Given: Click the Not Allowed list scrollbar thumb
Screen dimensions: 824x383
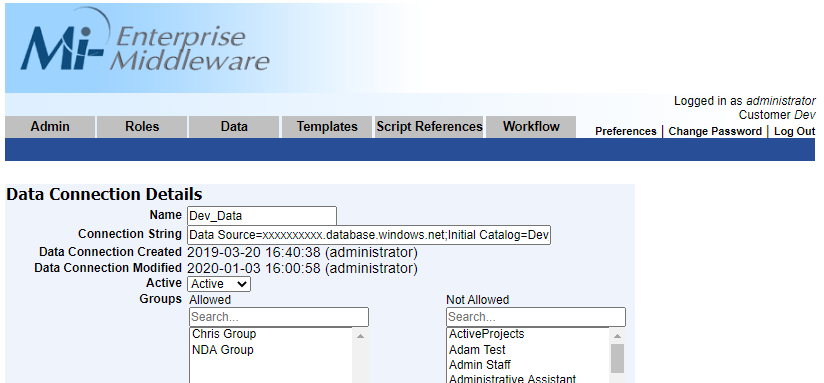Looking at the screenshot, I should 617,359.
